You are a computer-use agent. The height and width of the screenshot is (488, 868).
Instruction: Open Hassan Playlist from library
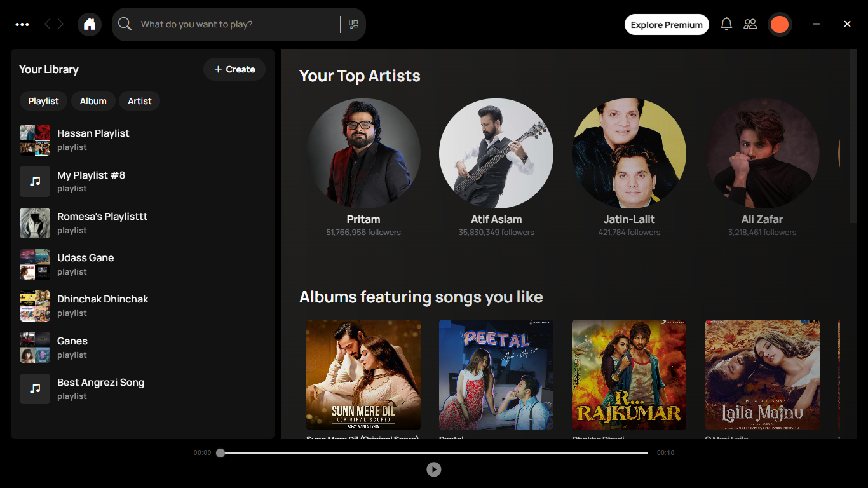click(x=93, y=139)
